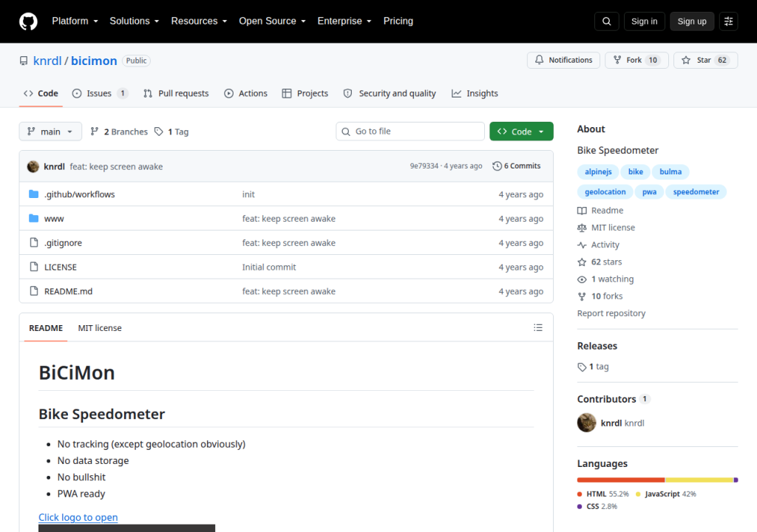Open the bicimon repository link

coord(94,61)
